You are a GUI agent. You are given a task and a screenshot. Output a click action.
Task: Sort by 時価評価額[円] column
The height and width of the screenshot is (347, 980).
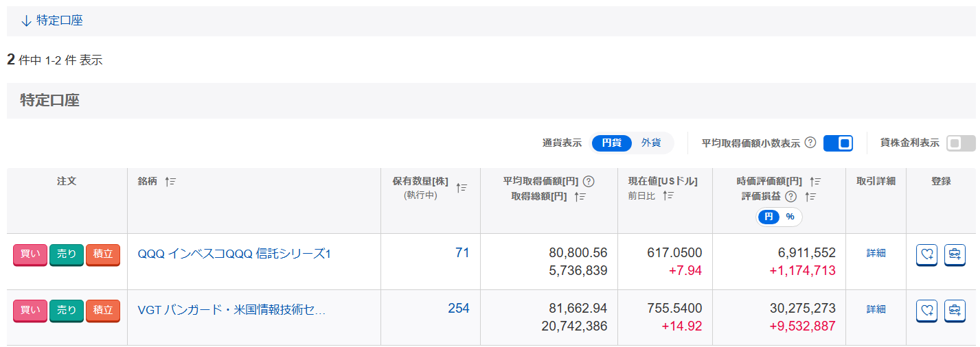815,182
